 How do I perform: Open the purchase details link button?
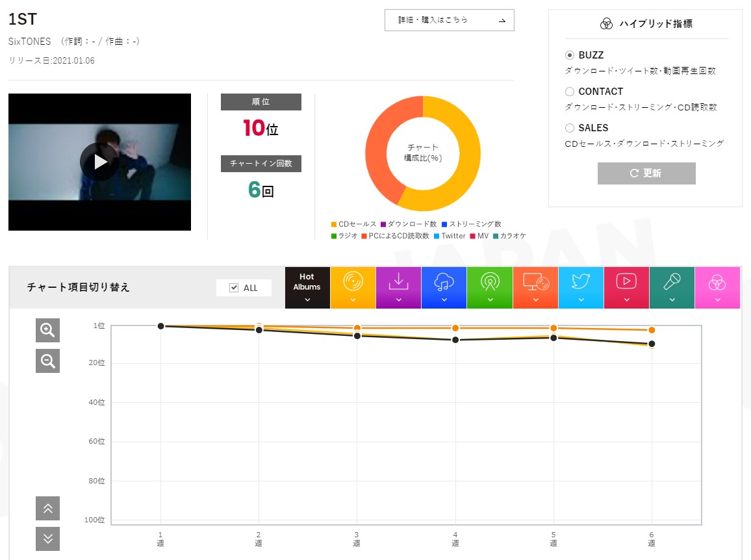click(x=450, y=20)
